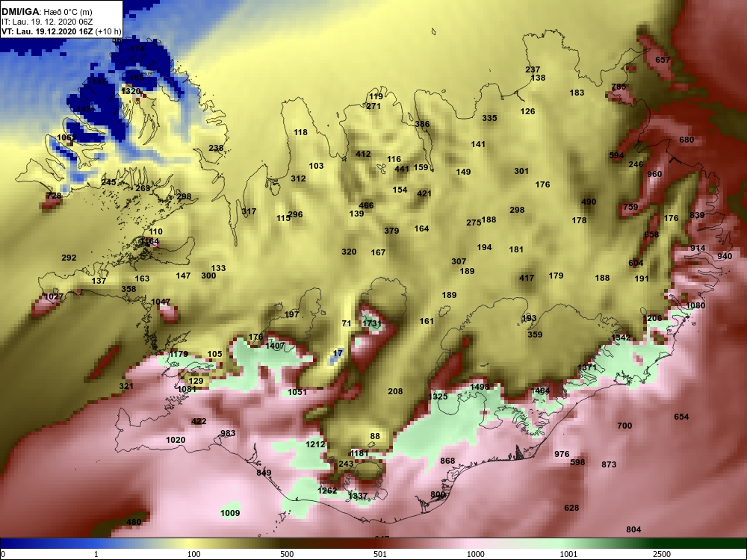Select the 292 height value
Viewport: 747px width, 560px height.
click(69, 258)
